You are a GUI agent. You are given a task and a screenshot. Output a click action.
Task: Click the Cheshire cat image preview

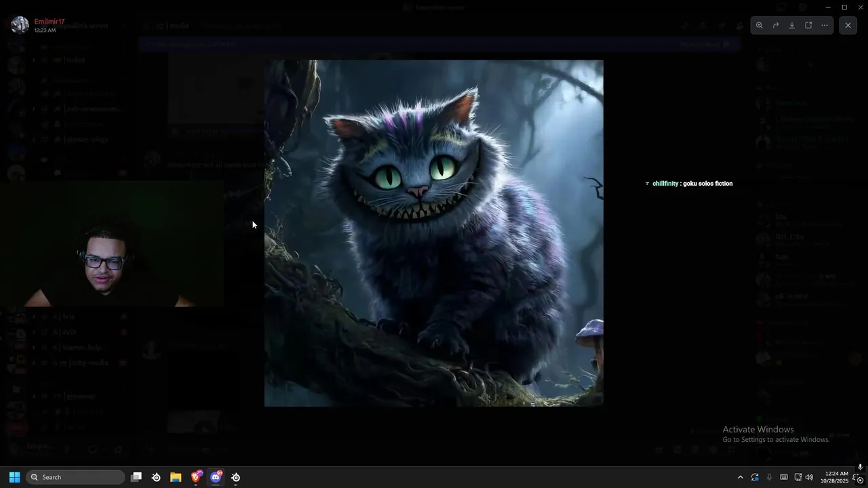click(x=434, y=233)
